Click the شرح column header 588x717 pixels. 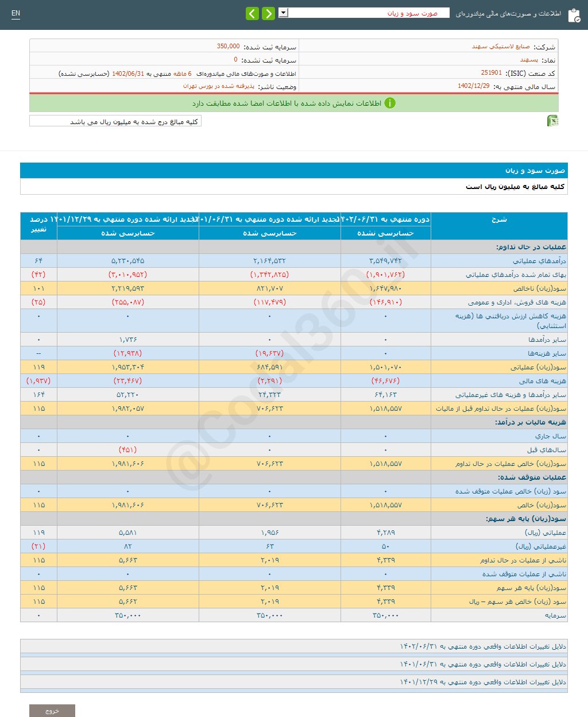click(498, 219)
